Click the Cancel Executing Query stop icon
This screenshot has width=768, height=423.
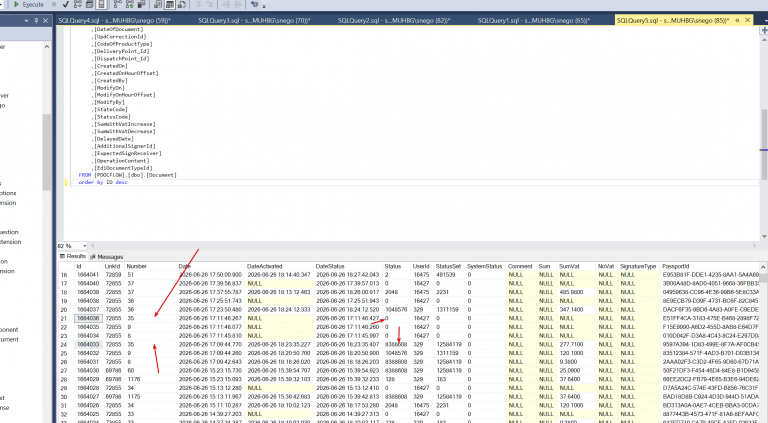pos(54,4)
